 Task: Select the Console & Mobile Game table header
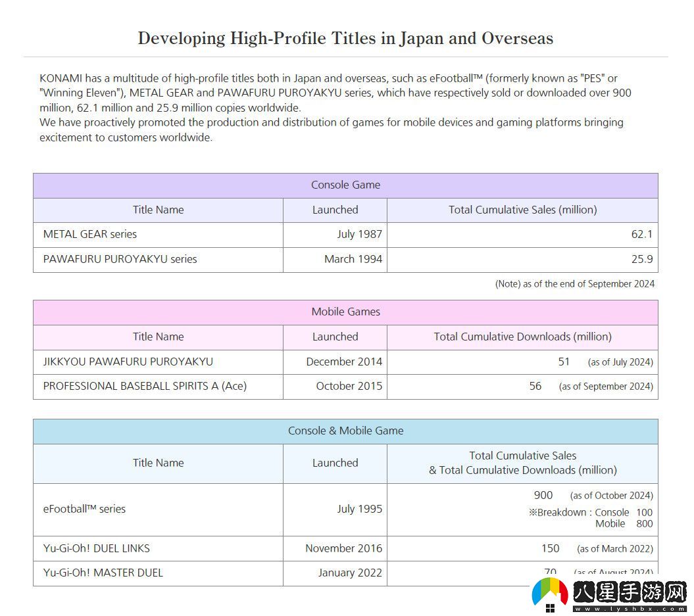coord(345,431)
